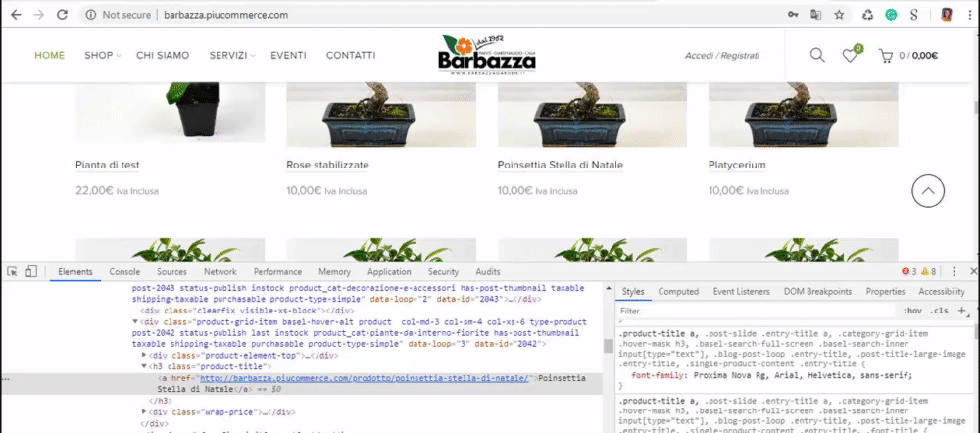Toggle :hov element state panel
980x433 pixels.
coord(912,311)
